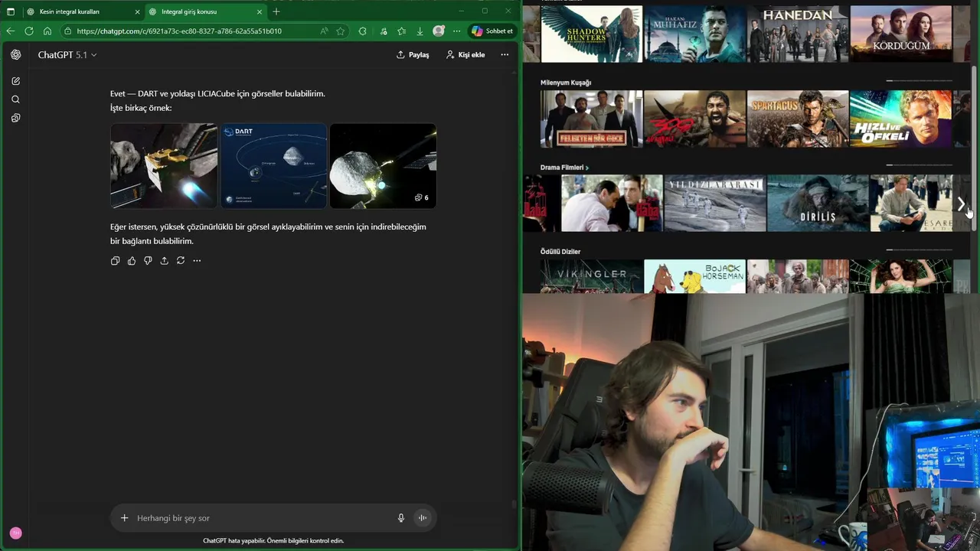Open the Spartacus poster

[798, 119]
